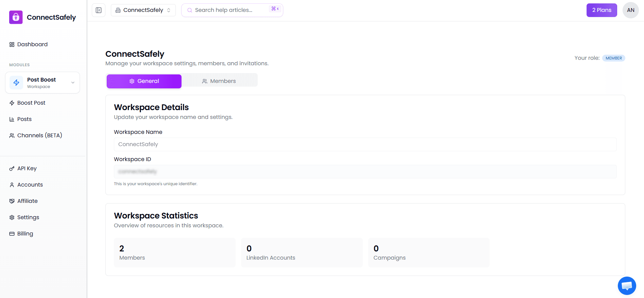Screen dimensions: 644x298
Task: Click the Posts bar chart icon
Action: (x=12, y=119)
